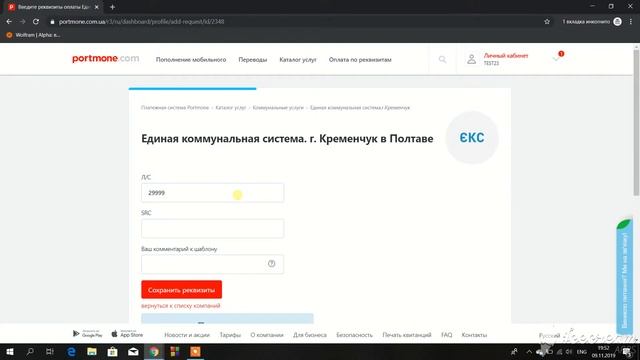Open the Google Play store badge
This screenshot has height=360, width=640.
pos(87,334)
